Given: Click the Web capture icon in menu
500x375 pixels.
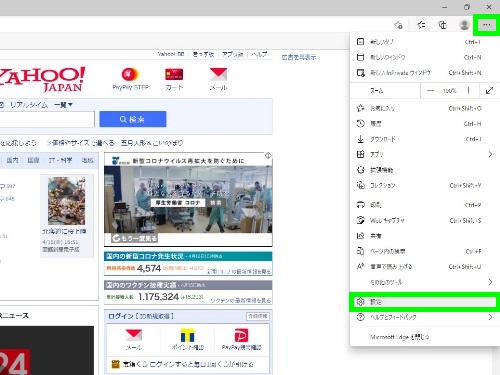Looking at the screenshot, I should click(360, 220).
